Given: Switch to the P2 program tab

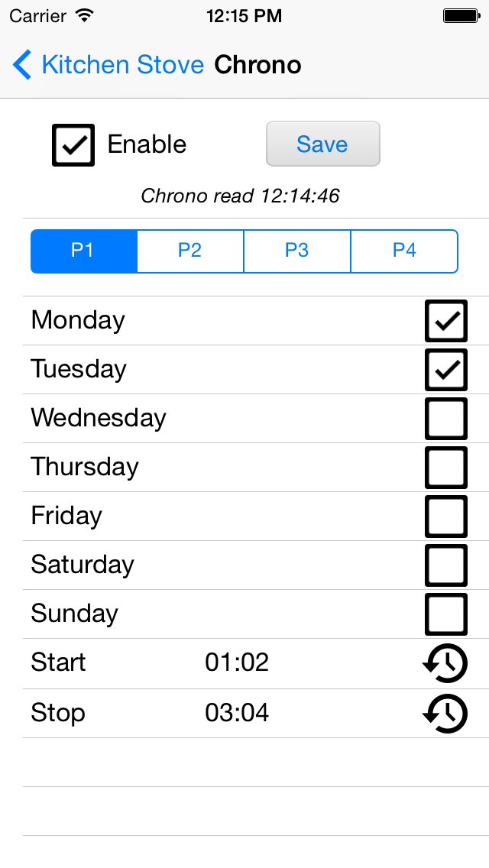Looking at the screenshot, I should pos(190,251).
